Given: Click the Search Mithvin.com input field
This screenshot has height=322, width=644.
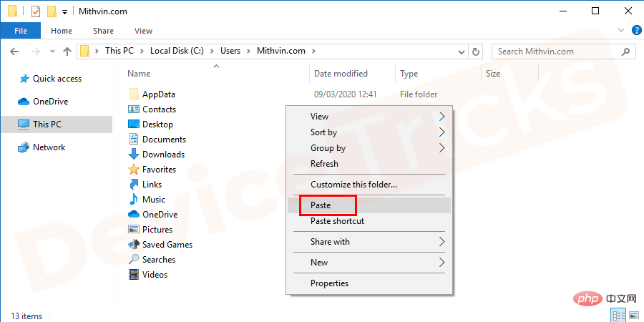Looking at the screenshot, I should [x=562, y=52].
